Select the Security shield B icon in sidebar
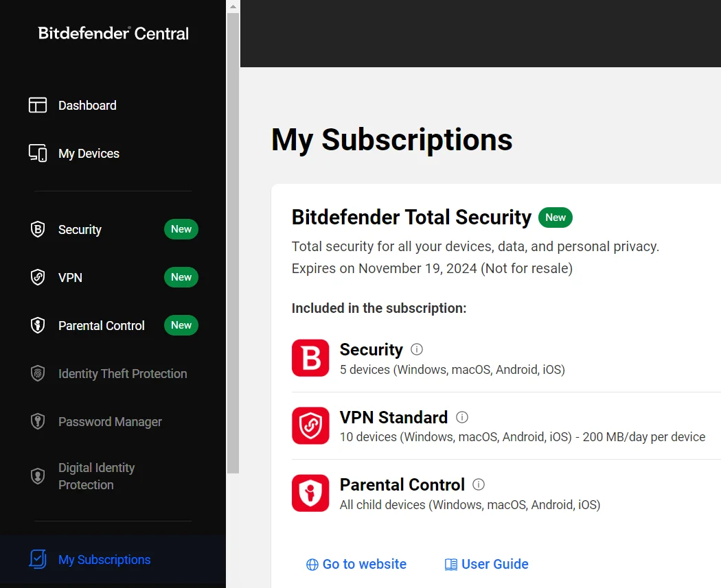The image size is (721, 588). pyautogui.click(x=38, y=229)
